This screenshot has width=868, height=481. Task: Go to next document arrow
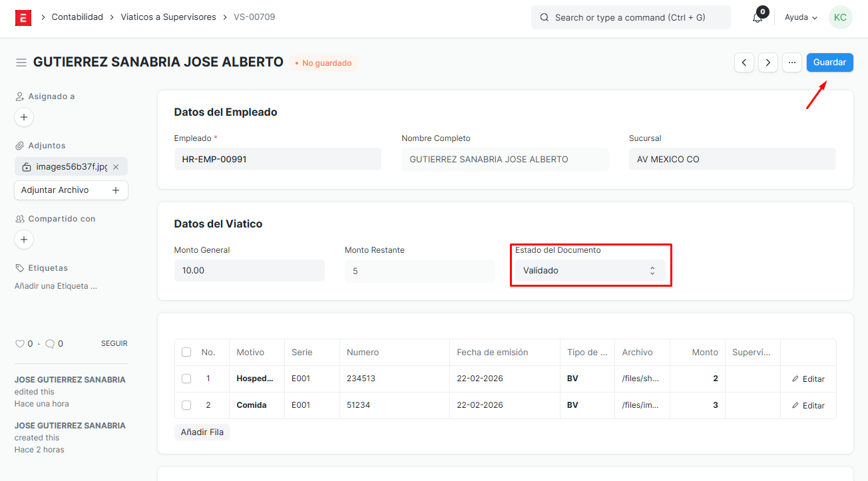[767, 63]
